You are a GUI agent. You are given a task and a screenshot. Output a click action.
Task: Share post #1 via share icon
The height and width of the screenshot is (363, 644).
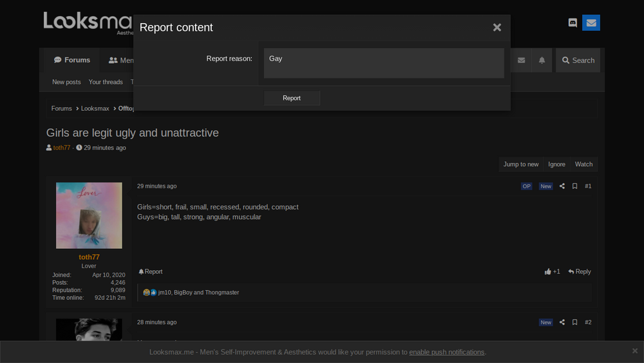tap(562, 186)
